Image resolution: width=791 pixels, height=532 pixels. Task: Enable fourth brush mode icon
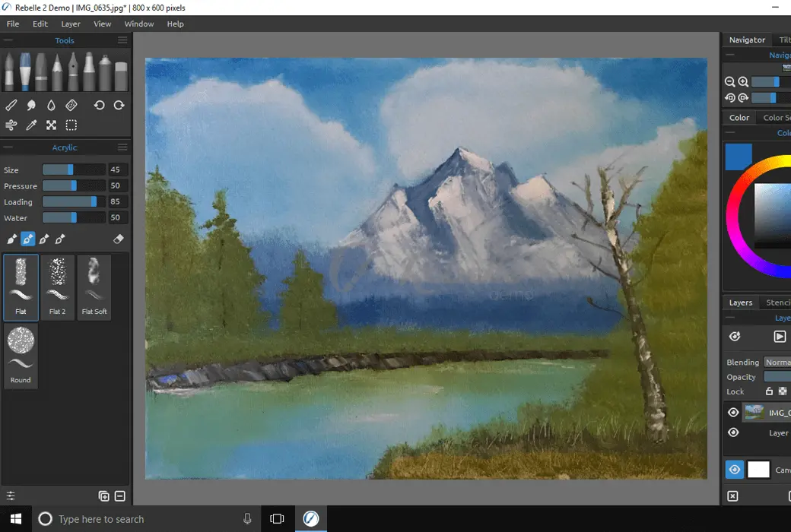60,239
